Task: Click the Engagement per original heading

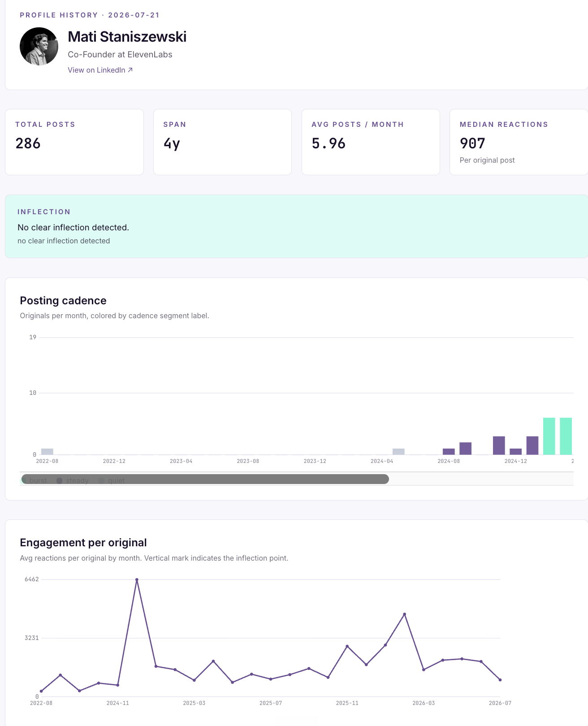Action: click(83, 543)
